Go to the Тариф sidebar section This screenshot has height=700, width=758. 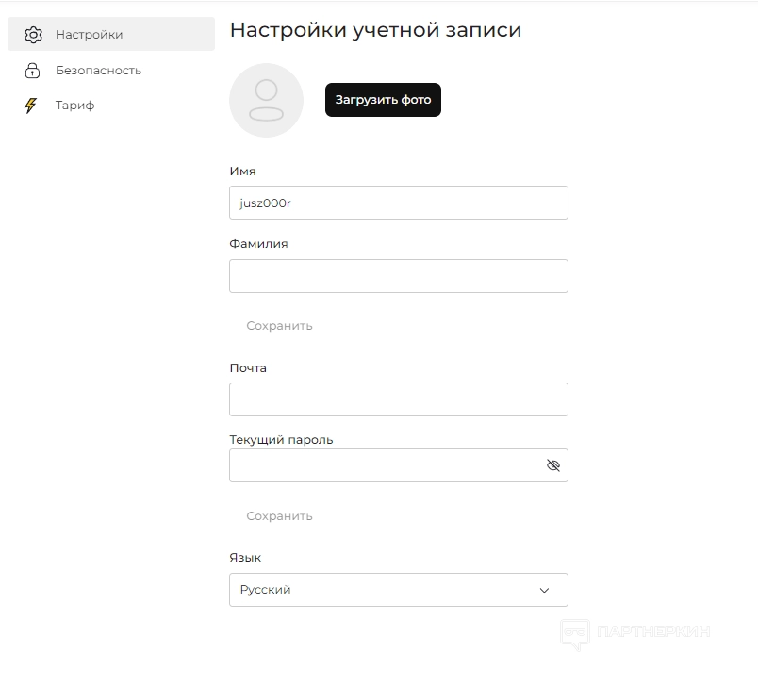click(x=75, y=106)
